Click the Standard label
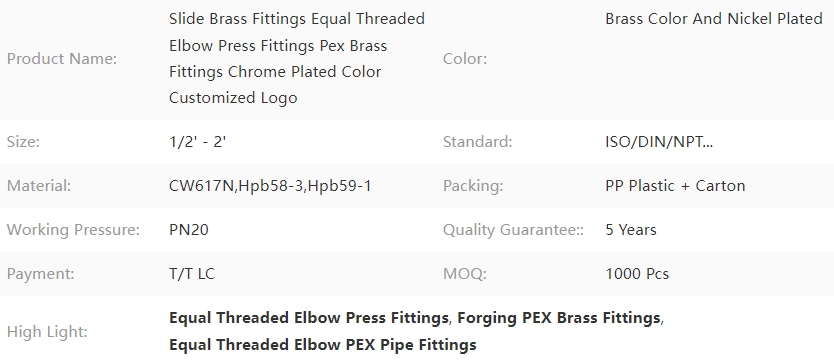 [478, 142]
